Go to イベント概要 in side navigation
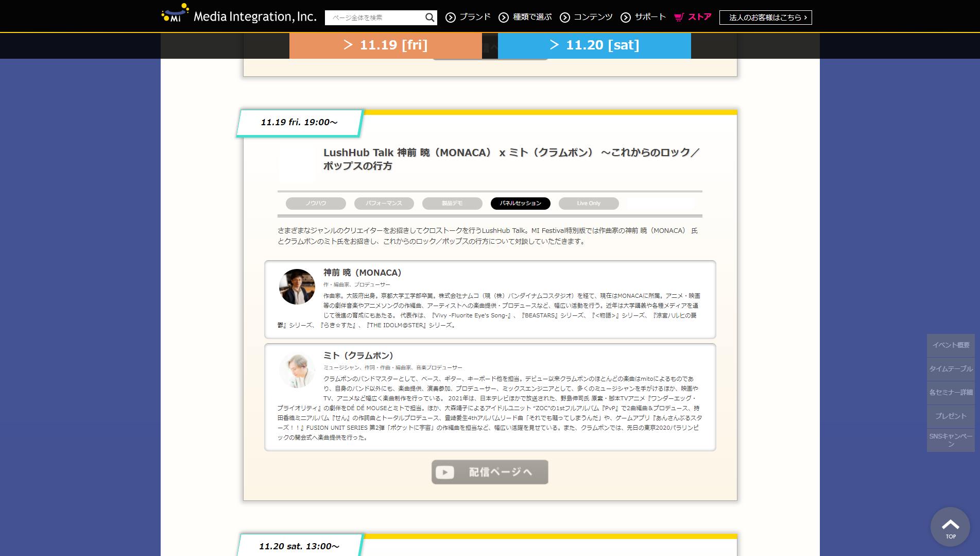This screenshot has height=556, width=980. point(951,345)
